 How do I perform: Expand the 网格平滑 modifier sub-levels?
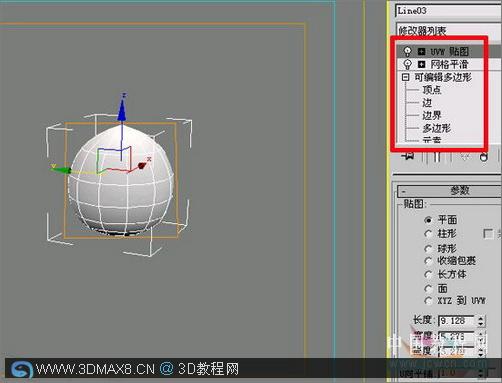(422, 64)
